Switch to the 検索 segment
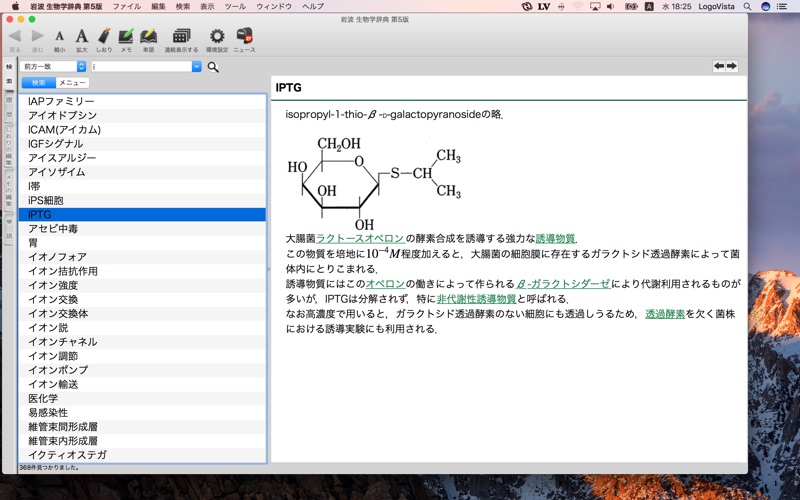This screenshot has width=800, height=500. pyautogui.click(x=38, y=83)
